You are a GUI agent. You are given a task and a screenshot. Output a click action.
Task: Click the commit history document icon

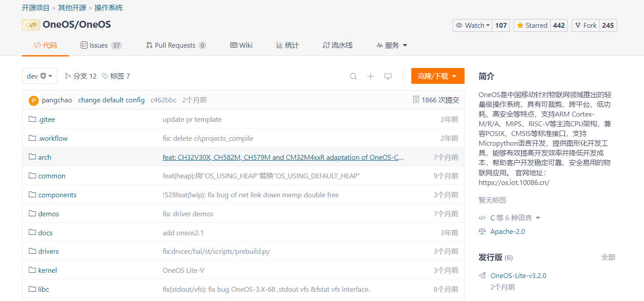pos(416,100)
